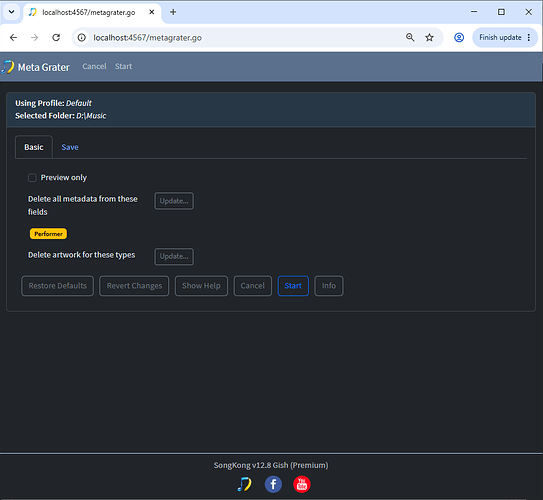Click Start in the top navigation bar
The height and width of the screenshot is (500, 543).
click(123, 66)
